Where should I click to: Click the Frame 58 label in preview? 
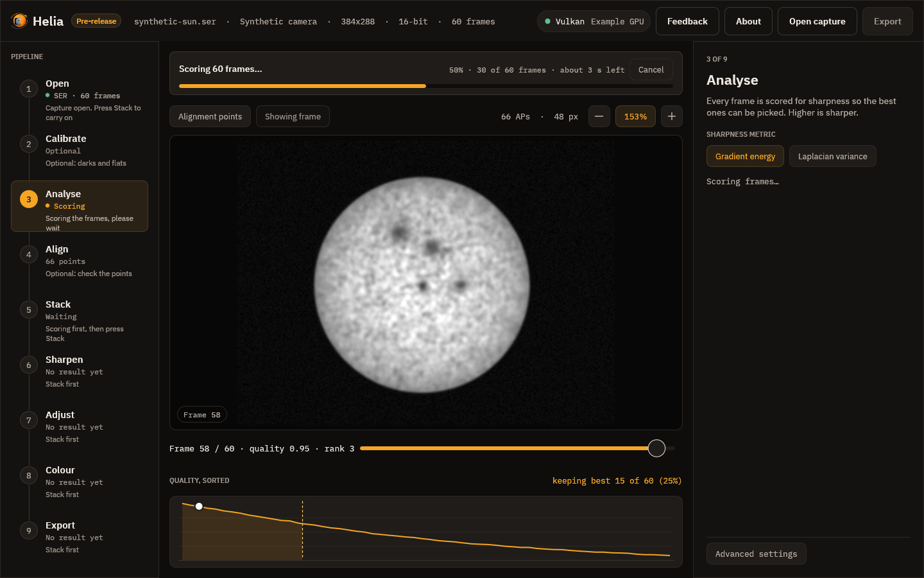pyautogui.click(x=201, y=415)
